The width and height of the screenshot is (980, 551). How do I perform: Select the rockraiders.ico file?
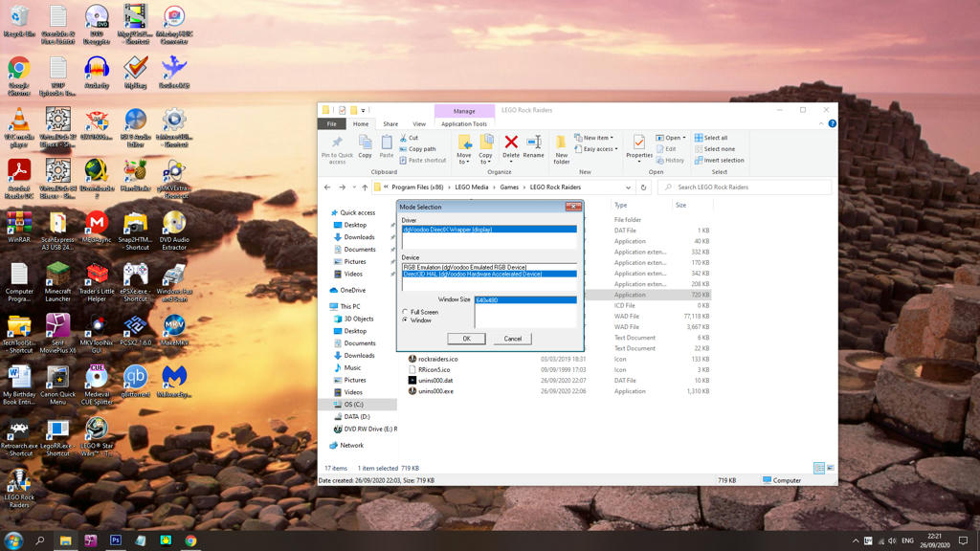click(x=437, y=360)
